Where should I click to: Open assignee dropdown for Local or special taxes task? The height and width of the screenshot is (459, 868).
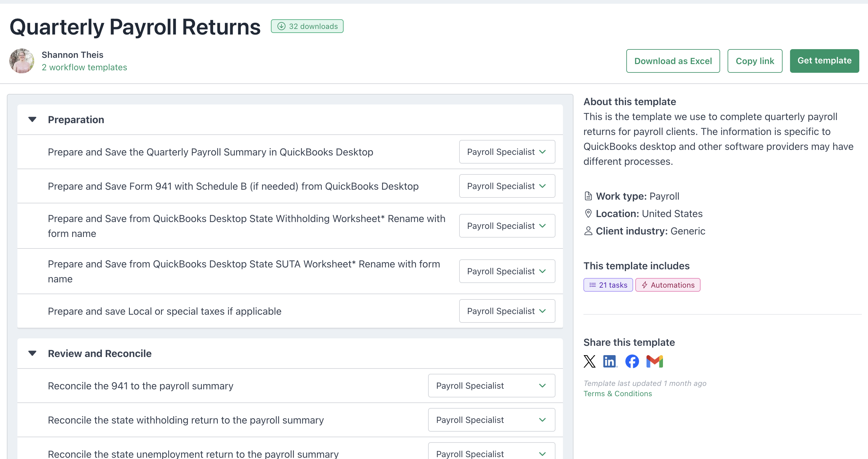click(507, 311)
